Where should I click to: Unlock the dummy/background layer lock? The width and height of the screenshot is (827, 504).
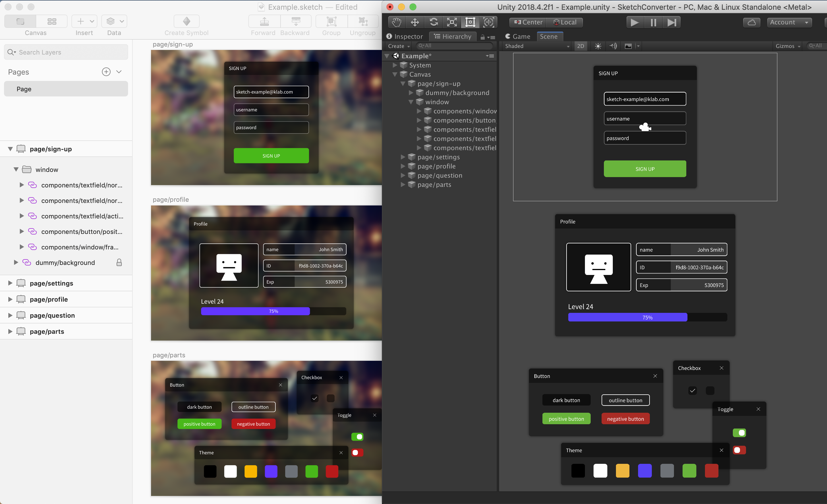119,262
